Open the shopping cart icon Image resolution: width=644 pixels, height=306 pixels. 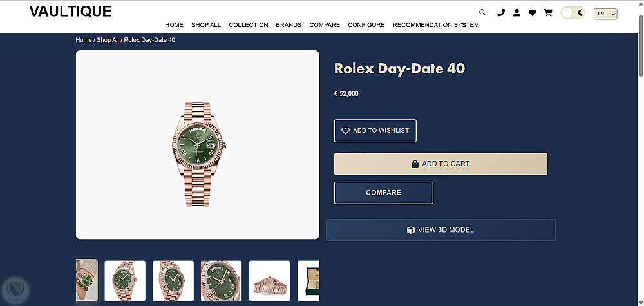click(548, 12)
